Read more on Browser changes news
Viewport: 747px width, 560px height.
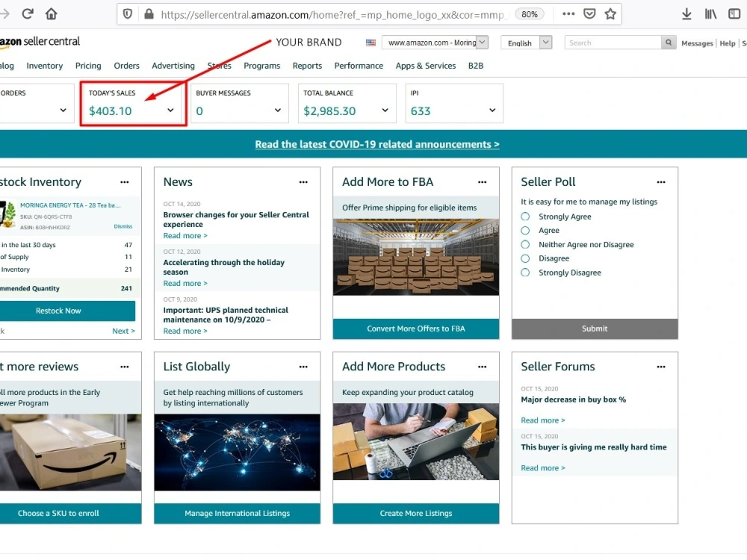(185, 236)
